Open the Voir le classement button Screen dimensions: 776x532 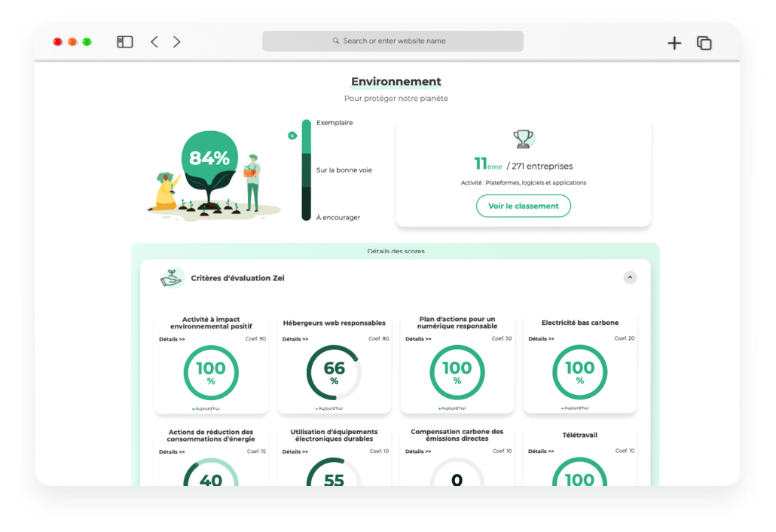[x=523, y=206]
